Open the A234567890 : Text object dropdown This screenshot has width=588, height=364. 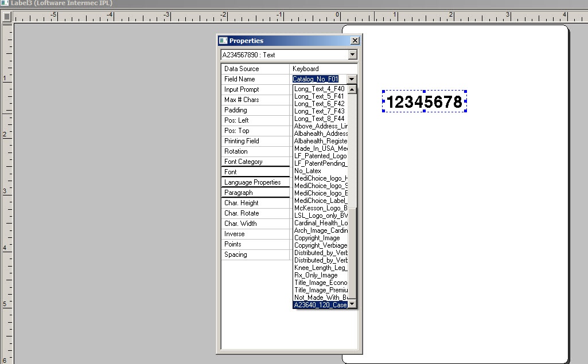(x=352, y=55)
